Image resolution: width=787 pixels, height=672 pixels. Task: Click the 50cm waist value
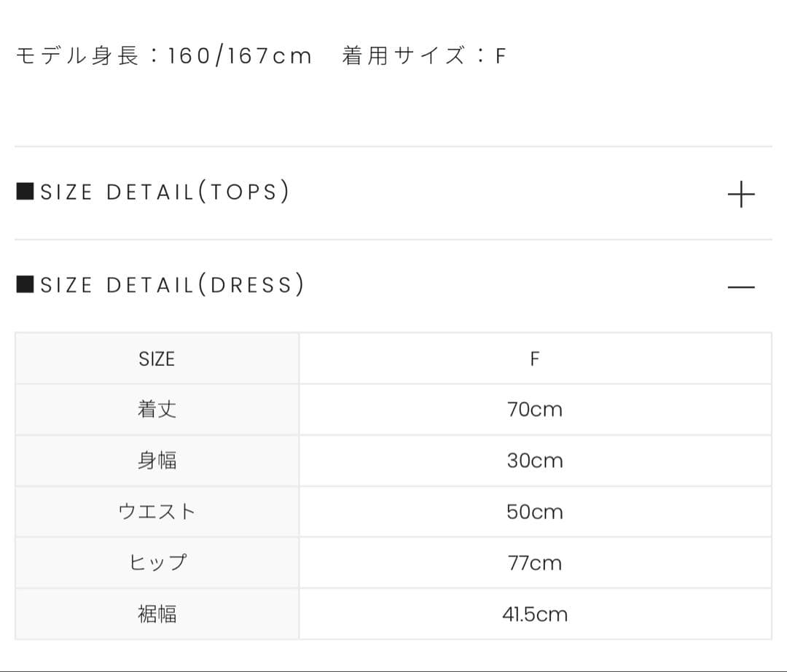(535, 512)
